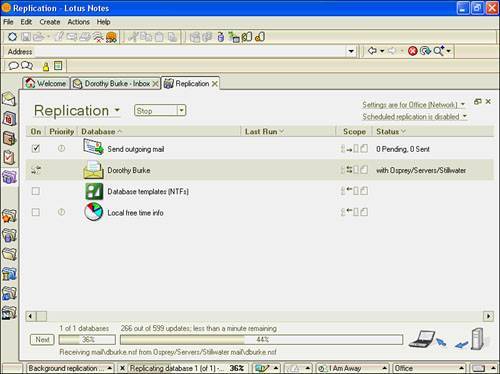
Task: Open the Navigator links bookmark folder
Action: [x=9, y=313]
